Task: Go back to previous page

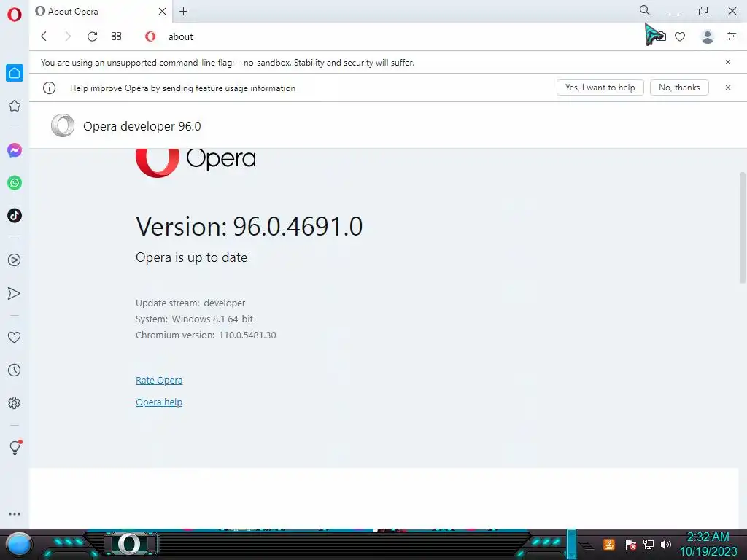Action: coord(44,36)
